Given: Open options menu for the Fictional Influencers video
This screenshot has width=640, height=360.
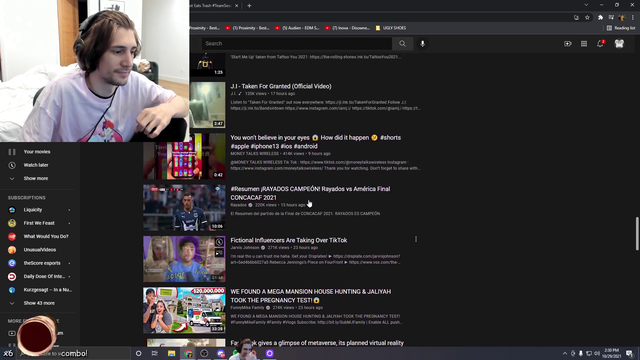Looking at the screenshot, I should [x=416, y=240].
